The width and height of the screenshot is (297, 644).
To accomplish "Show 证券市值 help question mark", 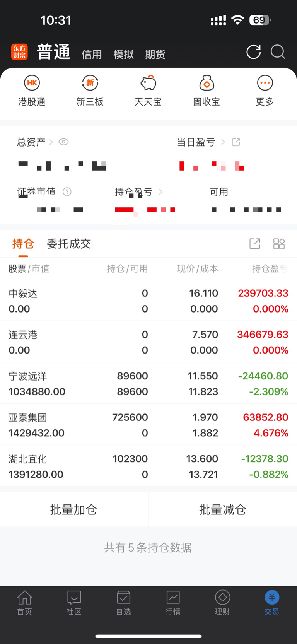I will coord(67,191).
